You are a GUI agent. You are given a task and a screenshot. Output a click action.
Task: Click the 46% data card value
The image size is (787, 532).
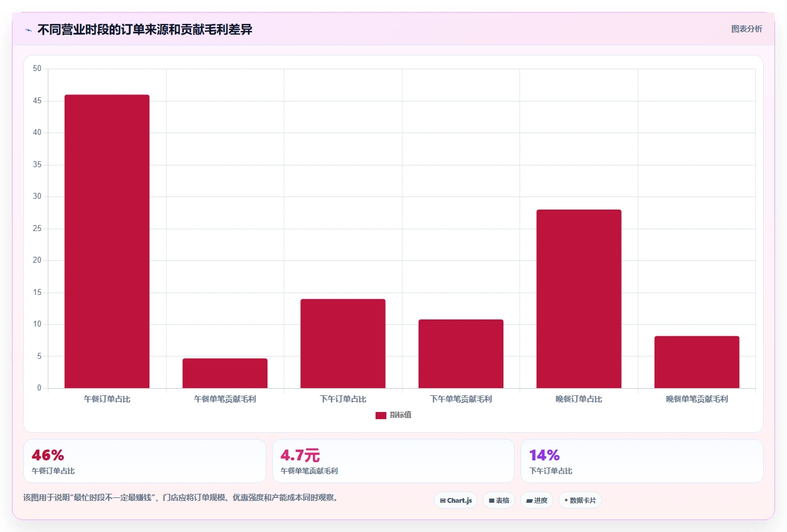[48, 455]
